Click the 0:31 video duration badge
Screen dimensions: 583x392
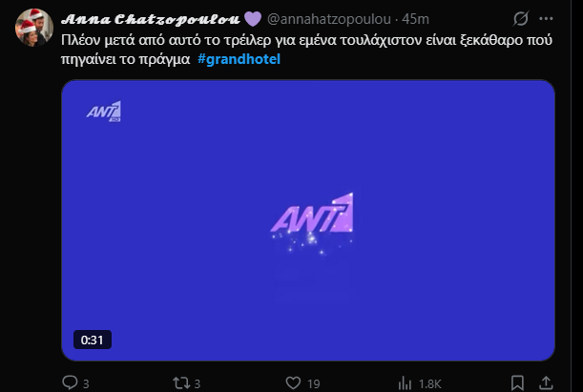(93, 340)
